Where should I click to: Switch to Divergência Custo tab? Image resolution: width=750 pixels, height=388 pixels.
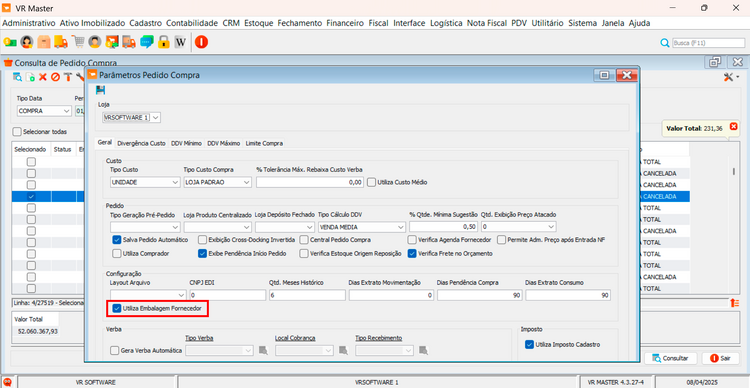[142, 143]
